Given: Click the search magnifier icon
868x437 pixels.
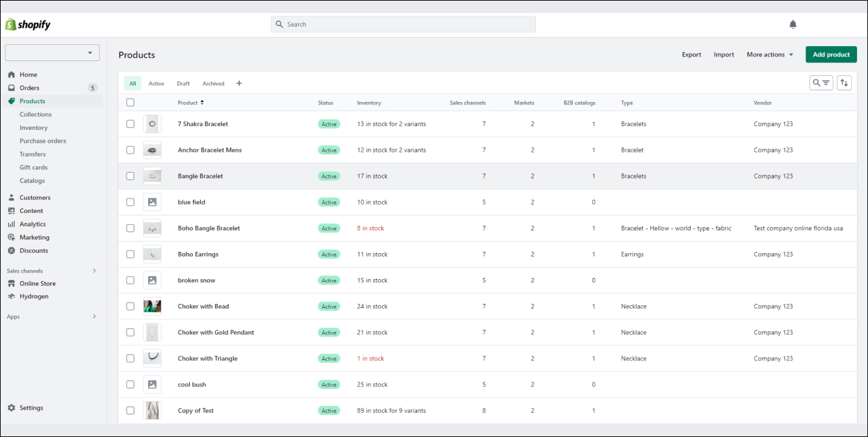Looking at the screenshot, I should [x=279, y=25].
